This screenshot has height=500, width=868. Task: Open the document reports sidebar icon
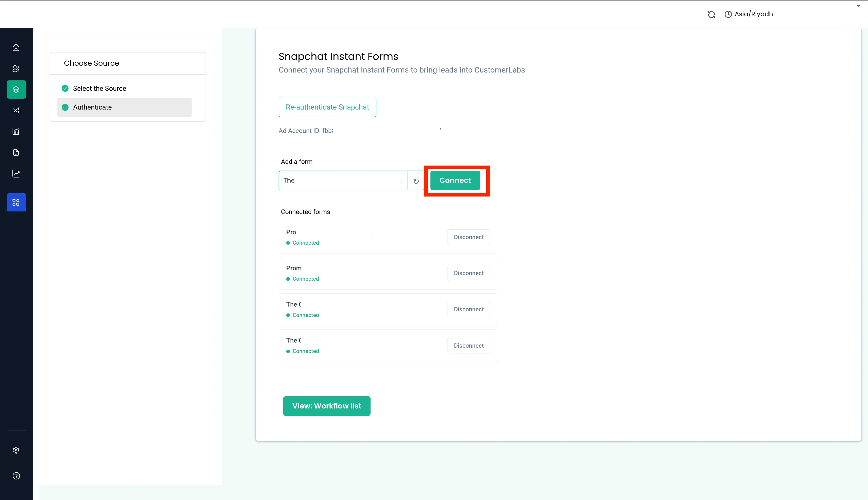click(16, 152)
